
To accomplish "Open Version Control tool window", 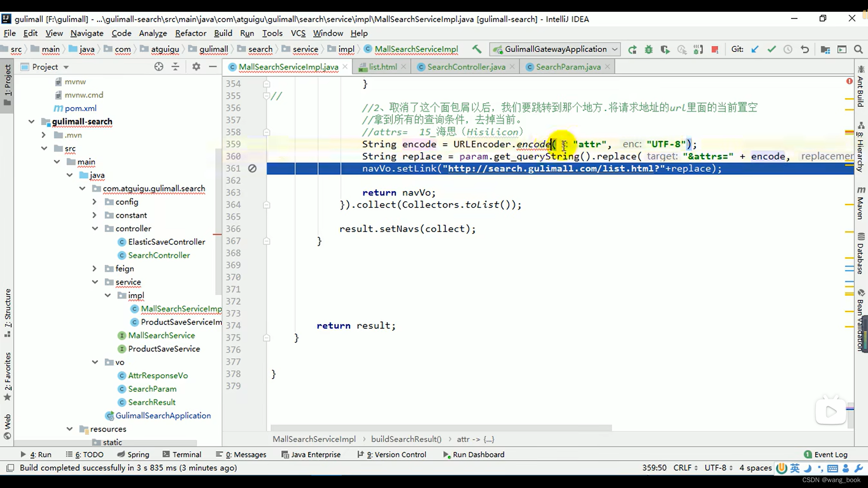I will 392,455.
